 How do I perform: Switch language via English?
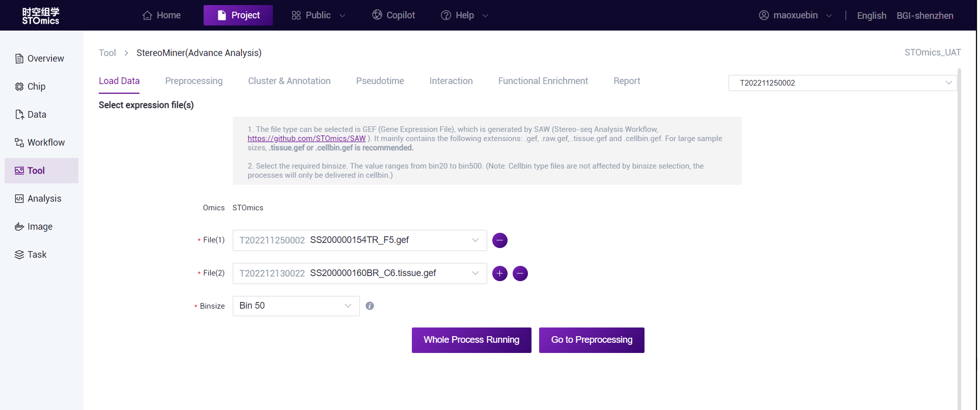pos(872,16)
